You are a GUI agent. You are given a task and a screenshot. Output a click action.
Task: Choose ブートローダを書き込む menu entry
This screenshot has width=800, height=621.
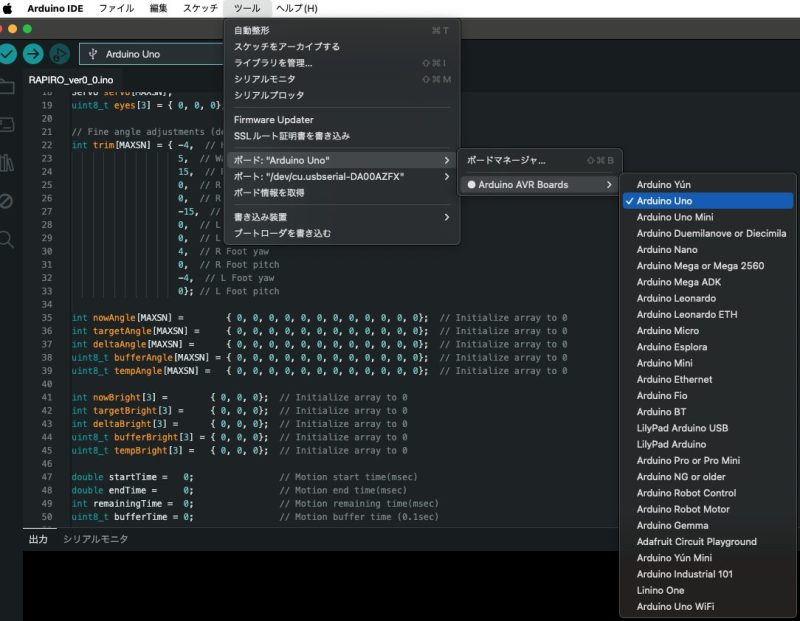[x=343, y=233]
